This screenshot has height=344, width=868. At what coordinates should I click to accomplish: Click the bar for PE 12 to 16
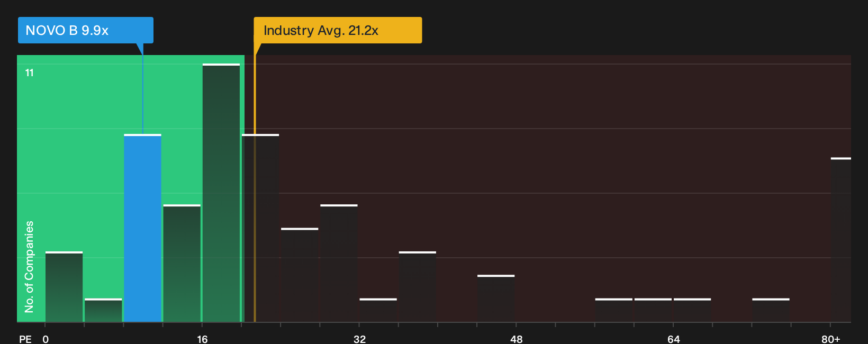click(182, 263)
